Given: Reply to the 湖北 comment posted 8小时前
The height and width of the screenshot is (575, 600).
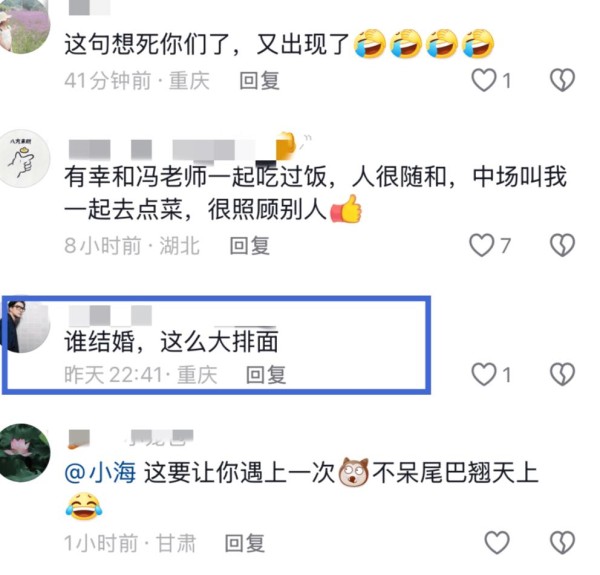Looking at the screenshot, I should click(x=249, y=246).
